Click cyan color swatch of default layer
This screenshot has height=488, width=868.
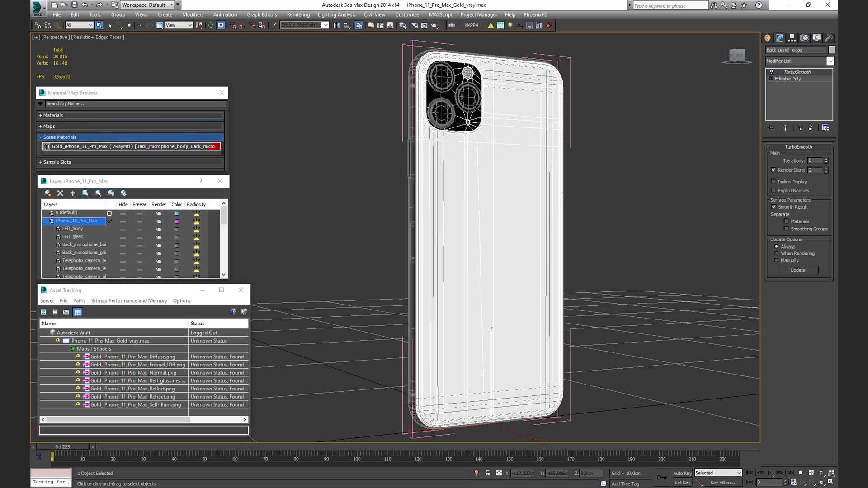click(x=177, y=213)
